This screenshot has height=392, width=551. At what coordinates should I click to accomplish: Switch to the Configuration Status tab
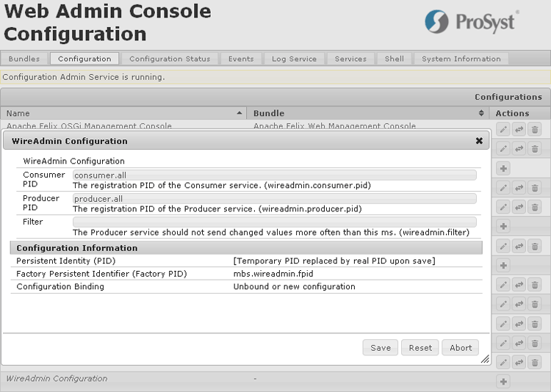pyautogui.click(x=170, y=59)
